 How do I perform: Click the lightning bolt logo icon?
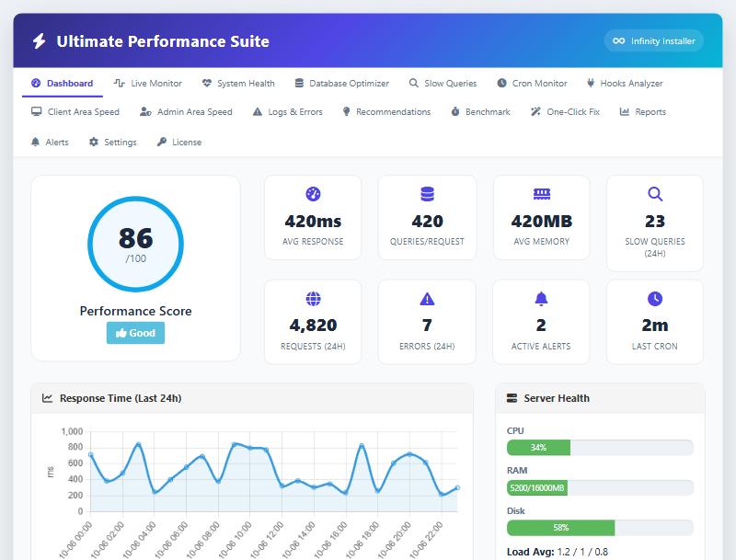(x=39, y=41)
